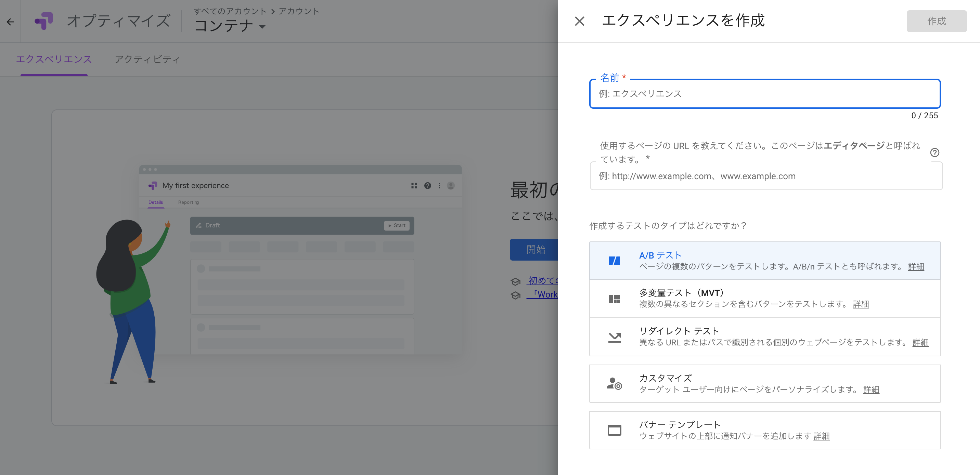980x475 pixels.
Task: Click the 多変量テスト（MVT）grid icon
Action: [x=614, y=298]
